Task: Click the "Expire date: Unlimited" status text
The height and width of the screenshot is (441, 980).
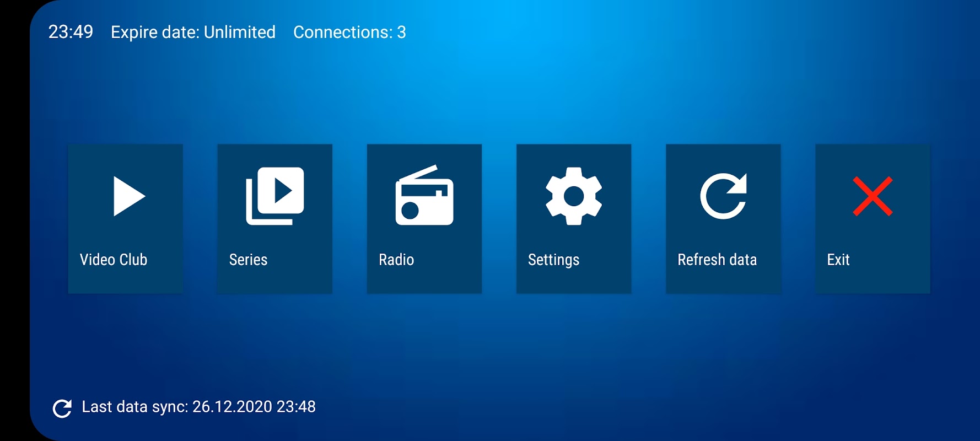Action: 193,32
